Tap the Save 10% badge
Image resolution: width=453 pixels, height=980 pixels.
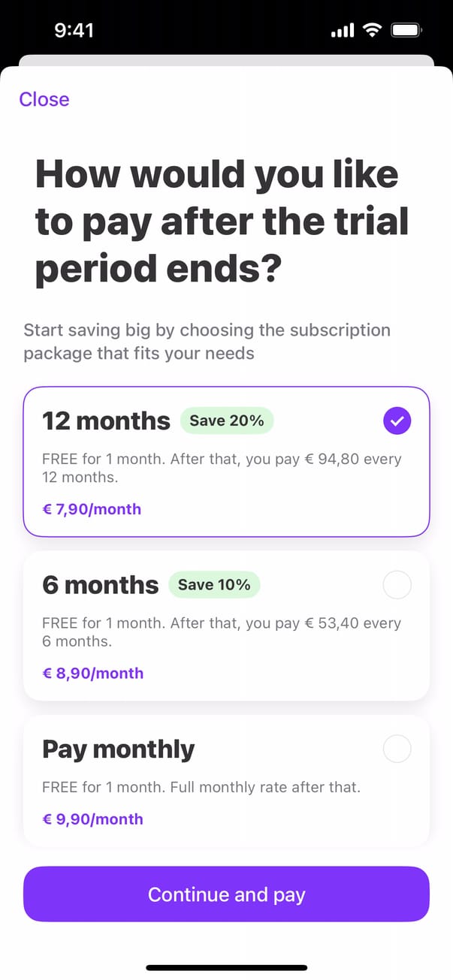click(x=214, y=584)
